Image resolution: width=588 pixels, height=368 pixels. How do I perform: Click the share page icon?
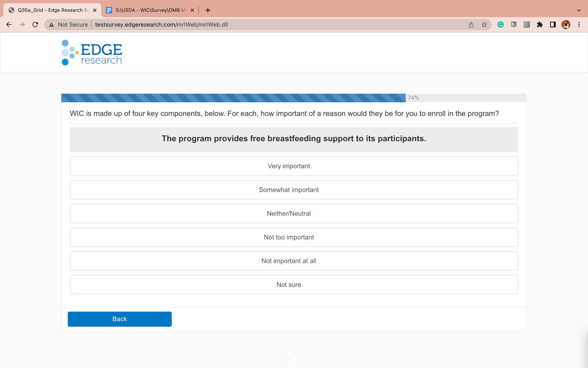471,25
